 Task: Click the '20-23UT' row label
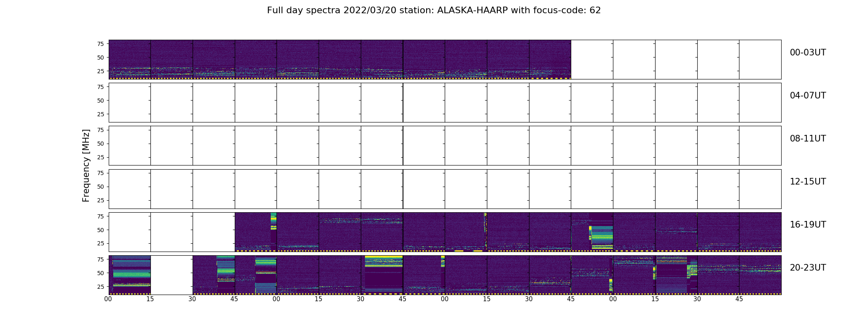pos(808,268)
